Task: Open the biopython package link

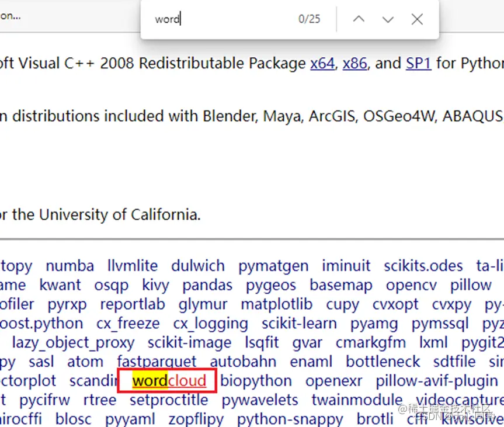Action: pos(256,381)
